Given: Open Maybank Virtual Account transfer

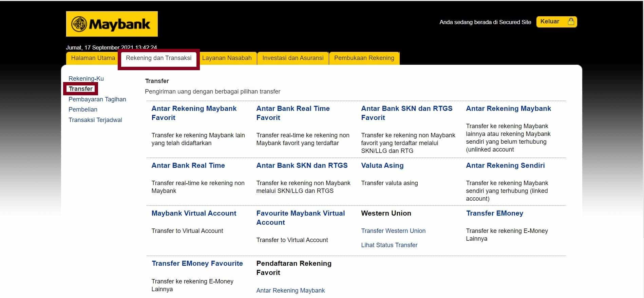Looking at the screenshot, I should (194, 213).
